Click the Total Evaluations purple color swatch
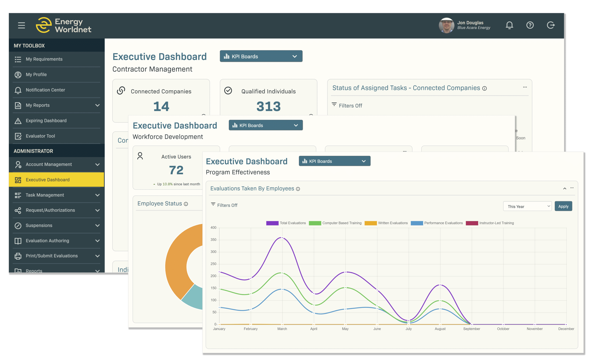 (272, 223)
